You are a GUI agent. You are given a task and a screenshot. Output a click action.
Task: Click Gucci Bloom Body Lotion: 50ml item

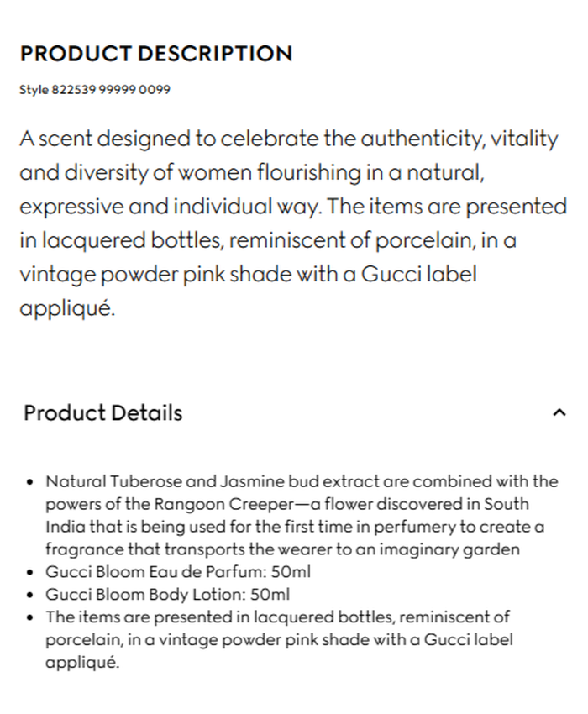click(167, 595)
